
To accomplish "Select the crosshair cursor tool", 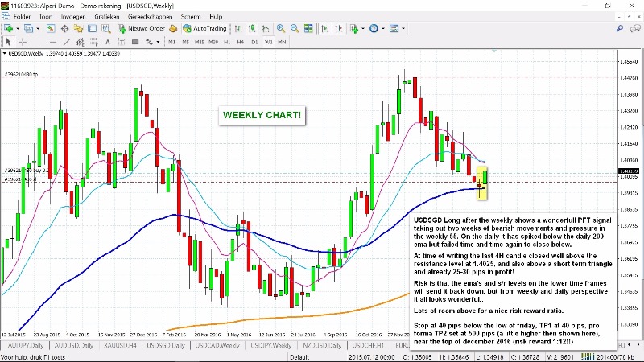I will tap(24, 41).
